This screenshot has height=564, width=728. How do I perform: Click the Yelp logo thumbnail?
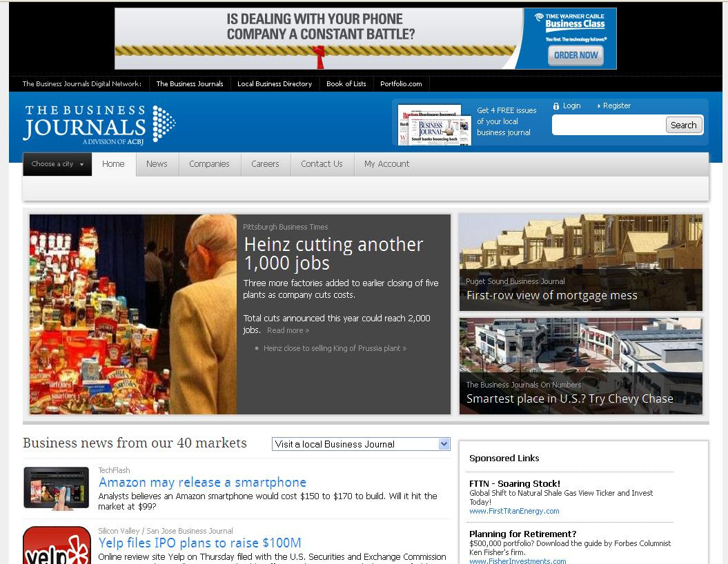(x=57, y=545)
